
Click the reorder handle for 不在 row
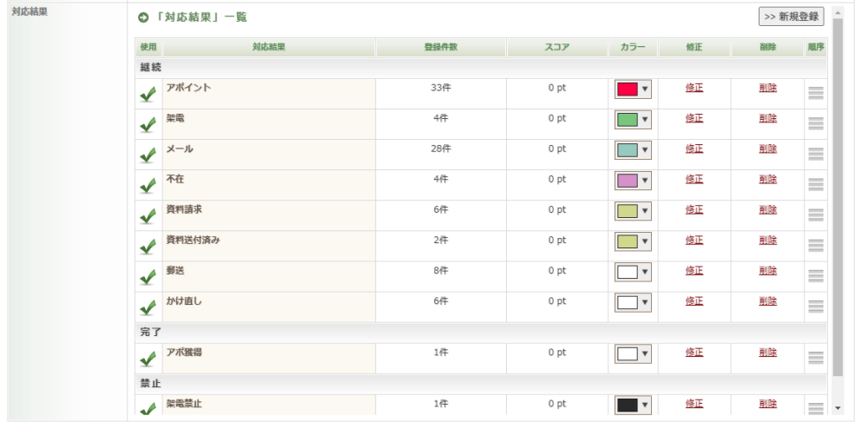coord(815,185)
